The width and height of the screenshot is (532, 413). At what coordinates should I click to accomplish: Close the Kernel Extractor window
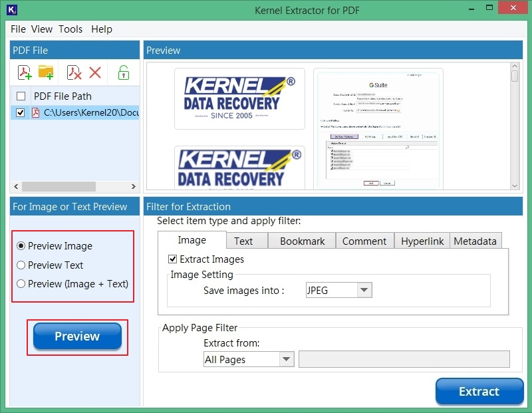click(513, 8)
